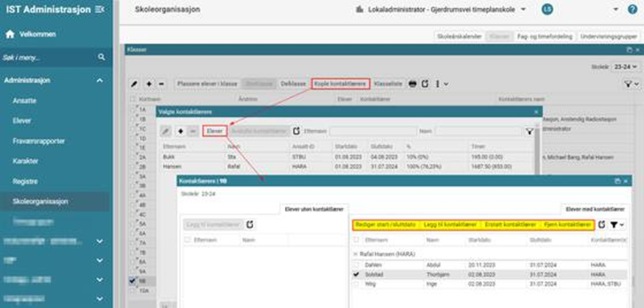
Task: Click the print icon in Klasser toolbar
Action: [413, 84]
